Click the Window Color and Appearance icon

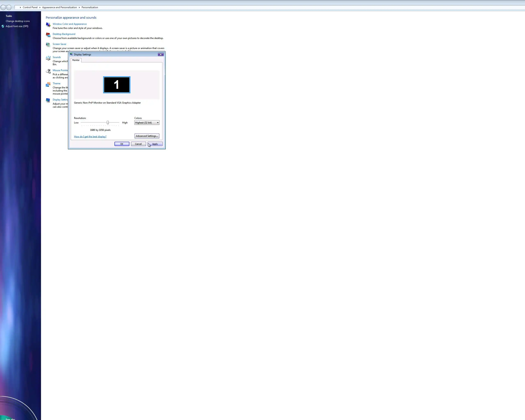click(48, 25)
